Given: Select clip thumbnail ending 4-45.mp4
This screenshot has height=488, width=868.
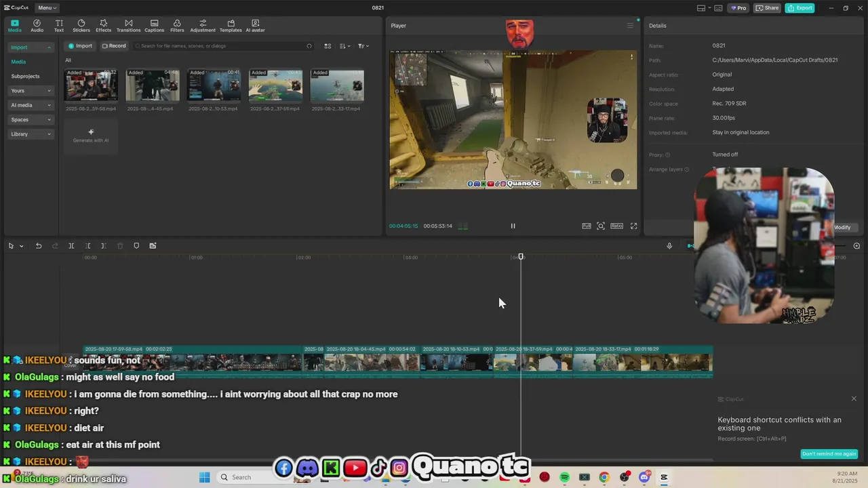Looking at the screenshot, I should [x=153, y=85].
